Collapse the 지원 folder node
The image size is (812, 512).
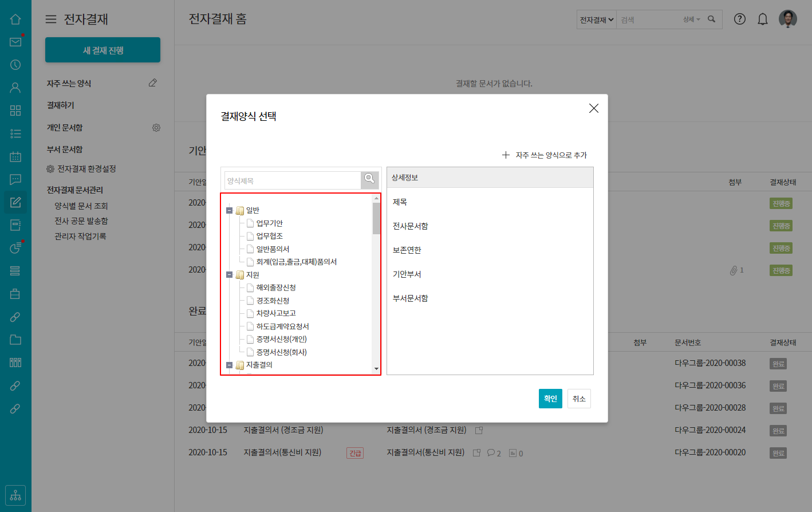(x=230, y=275)
